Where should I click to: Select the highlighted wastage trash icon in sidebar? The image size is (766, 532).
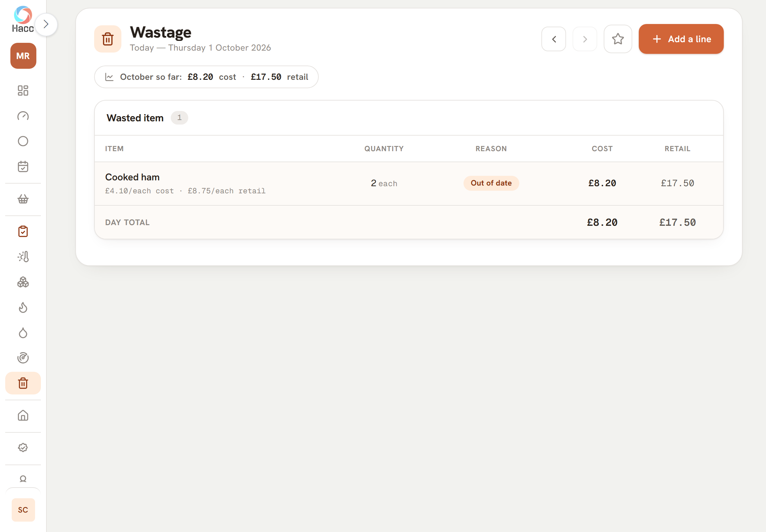pyautogui.click(x=23, y=383)
